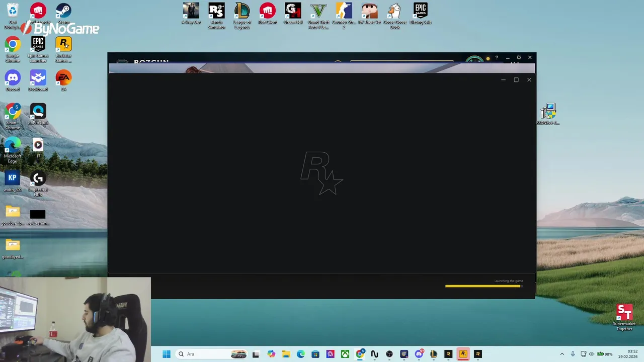The width and height of the screenshot is (644, 362).
Task: Open the Supermarket Together desktop shortcut
Action: [624, 317]
